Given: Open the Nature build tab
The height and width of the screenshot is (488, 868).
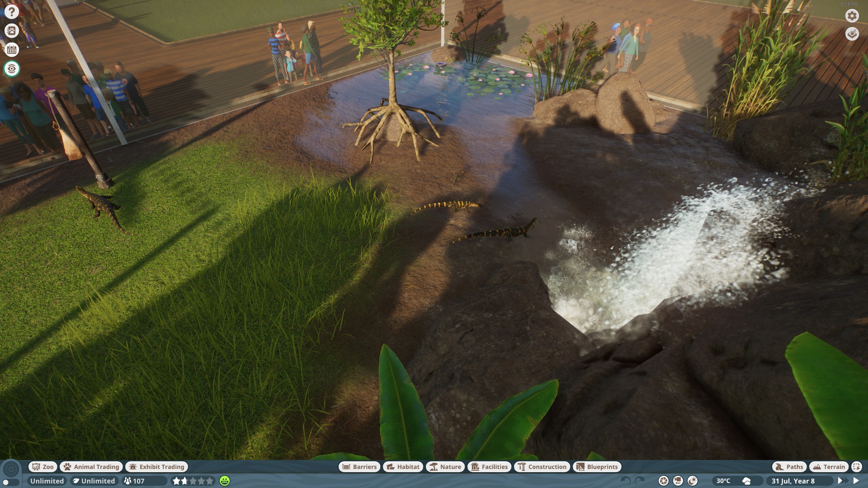Looking at the screenshot, I should [445, 467].
